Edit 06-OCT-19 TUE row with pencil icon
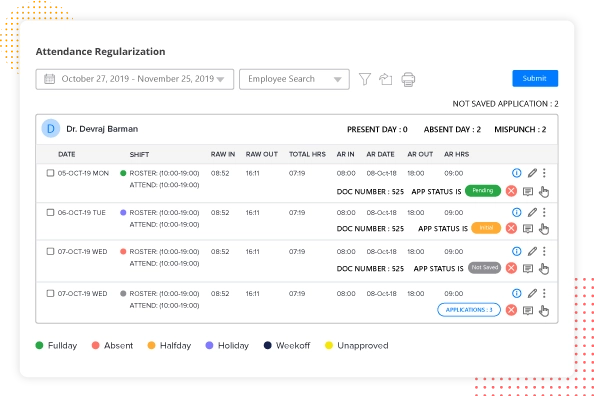This screenshot has width=594, height=396. 532,213
